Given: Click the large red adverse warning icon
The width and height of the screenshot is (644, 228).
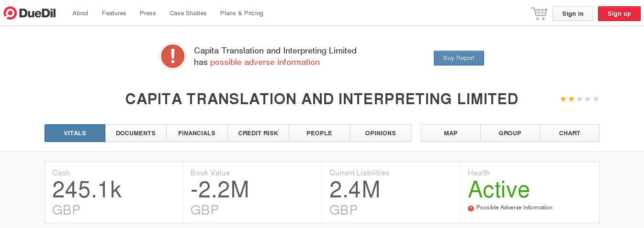Looking at the screenshot, I should (173, 56).
